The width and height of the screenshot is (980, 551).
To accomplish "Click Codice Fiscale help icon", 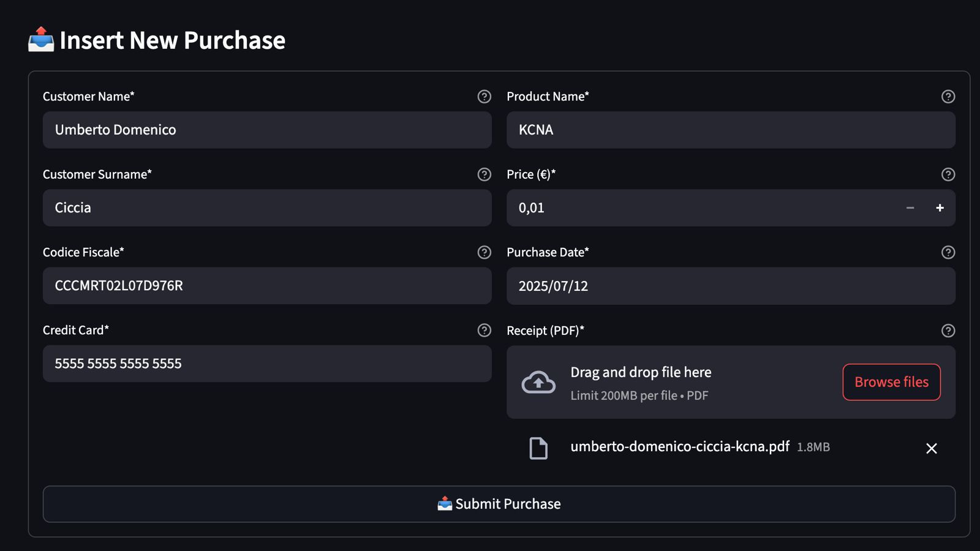I will [x=484, y=252].
